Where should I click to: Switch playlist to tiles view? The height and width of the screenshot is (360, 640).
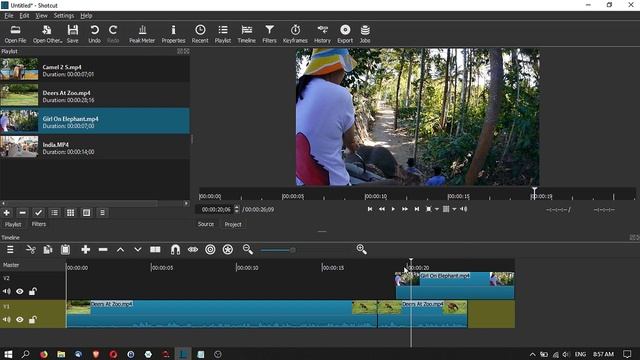[x=70, y=213]
